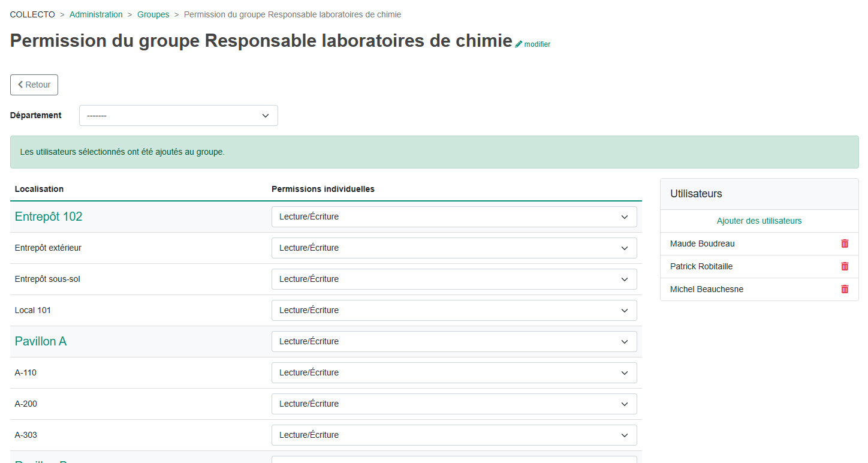
Task: Expand A-200 permission dropdown
Action: 454,404
